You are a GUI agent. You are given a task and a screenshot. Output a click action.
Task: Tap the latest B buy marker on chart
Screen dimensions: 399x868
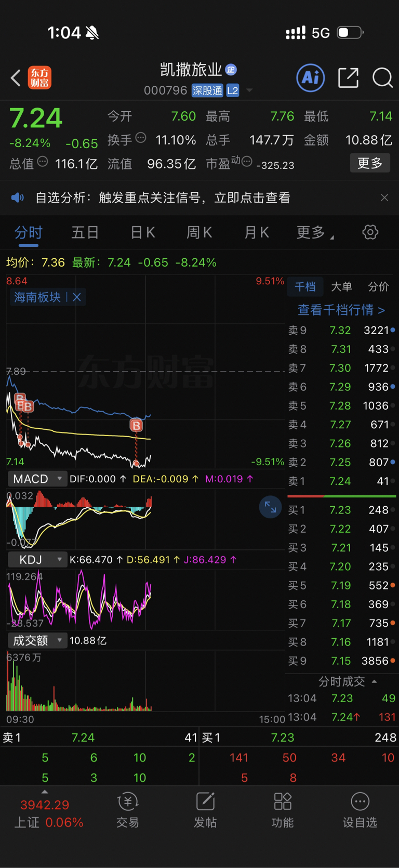coord(136,426)
